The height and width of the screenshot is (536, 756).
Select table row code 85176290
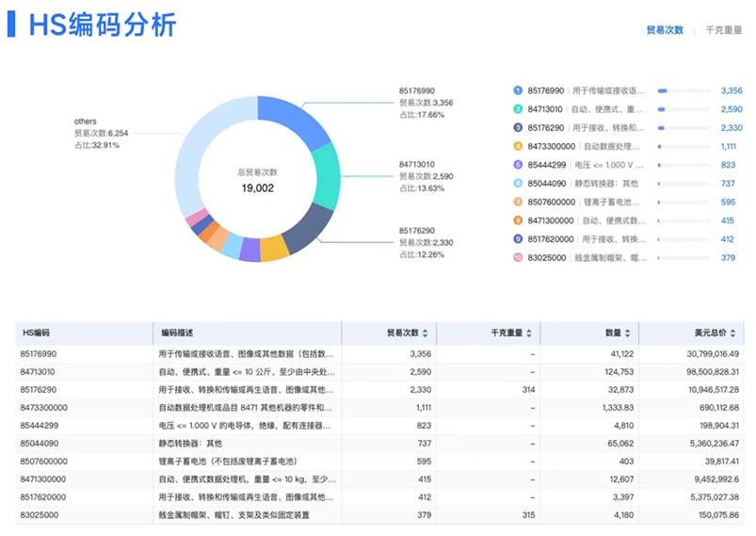coord(38,390)
